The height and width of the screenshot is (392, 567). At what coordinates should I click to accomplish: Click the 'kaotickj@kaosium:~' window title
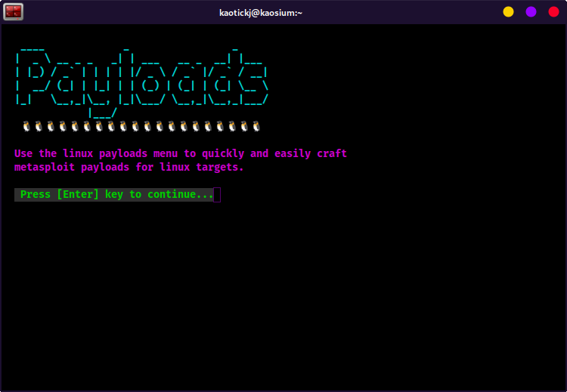[261, 13]
